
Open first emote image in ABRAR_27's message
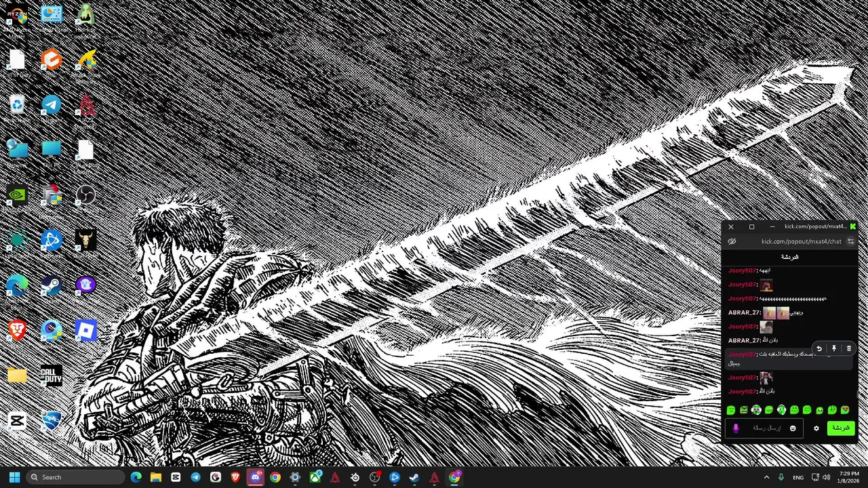pyautogui.click(x=769, y=312)
